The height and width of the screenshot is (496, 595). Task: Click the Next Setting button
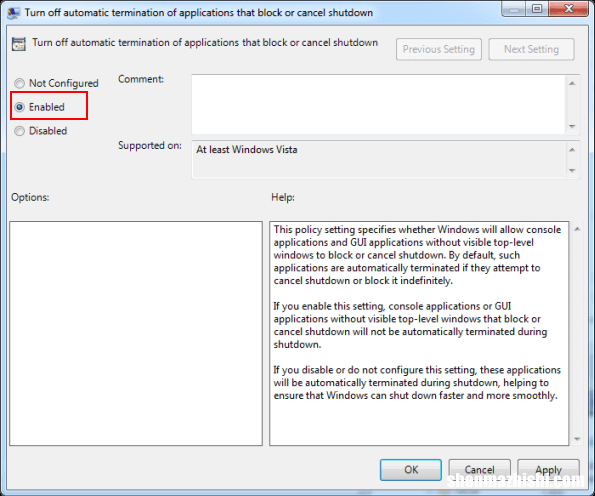(531, 49)
